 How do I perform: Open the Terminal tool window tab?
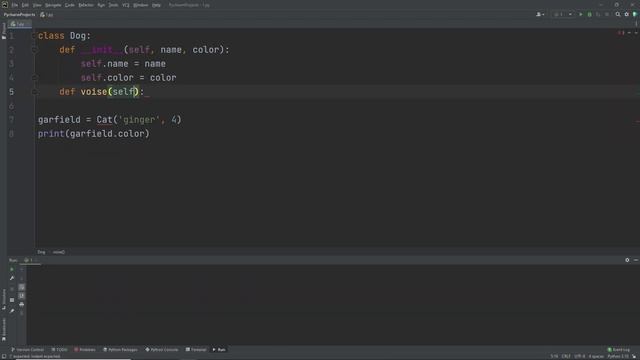click(x=196, y=350)
